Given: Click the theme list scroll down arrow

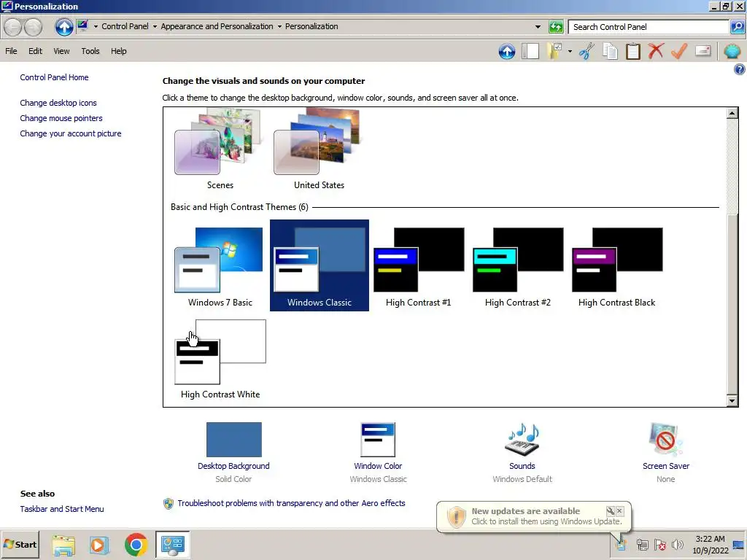Looking at the screenshot, I should click(x=732, y=401).
